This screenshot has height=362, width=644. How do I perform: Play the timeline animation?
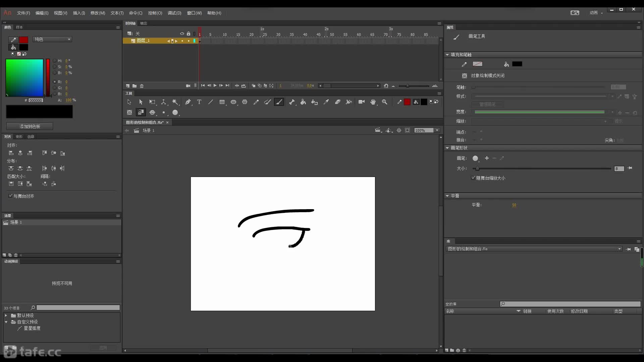tap(215, 86)
